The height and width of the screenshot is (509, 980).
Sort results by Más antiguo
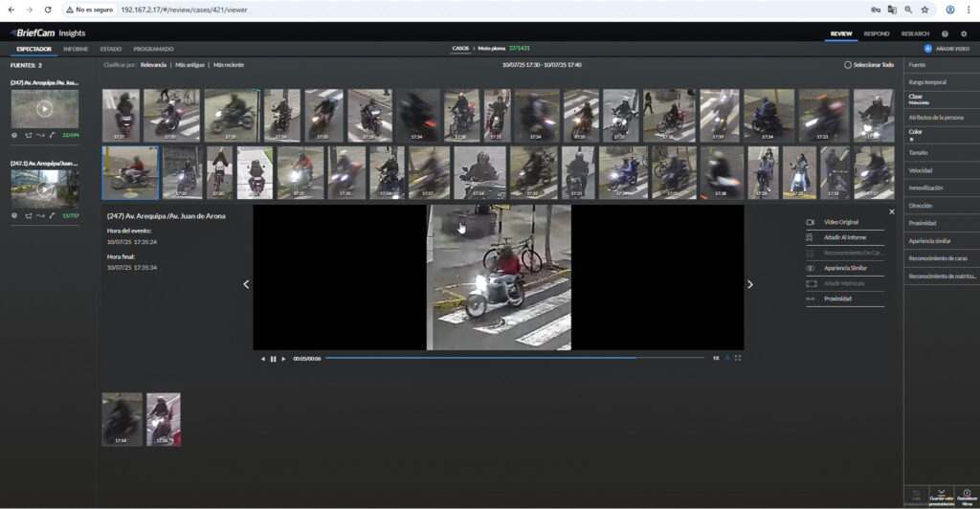[190, 65]
